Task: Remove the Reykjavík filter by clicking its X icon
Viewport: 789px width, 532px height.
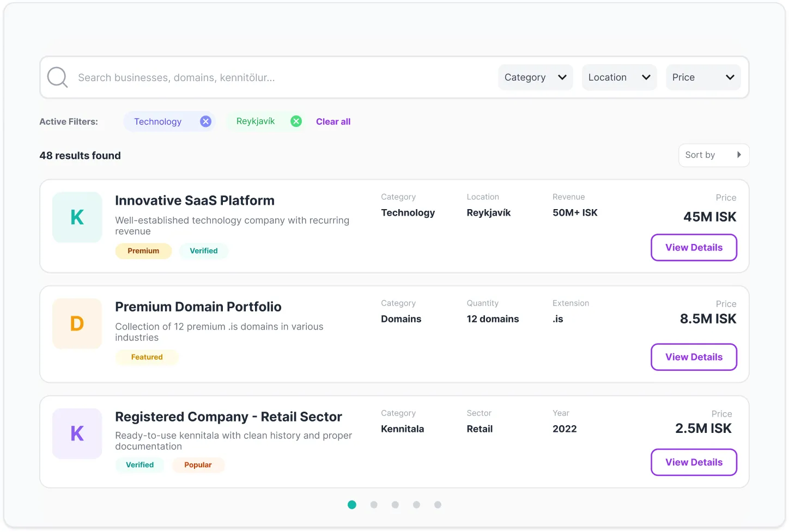Action: (296, 121)
